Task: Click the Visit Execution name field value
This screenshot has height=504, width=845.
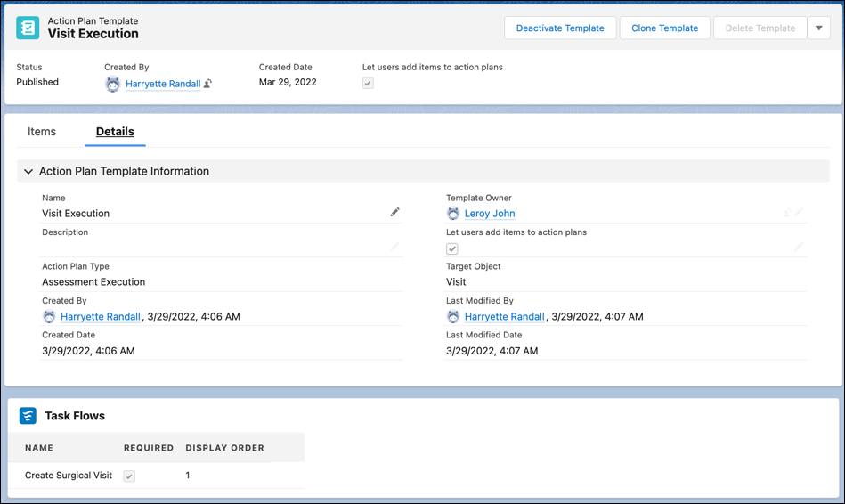Action: tap(76, 214)
